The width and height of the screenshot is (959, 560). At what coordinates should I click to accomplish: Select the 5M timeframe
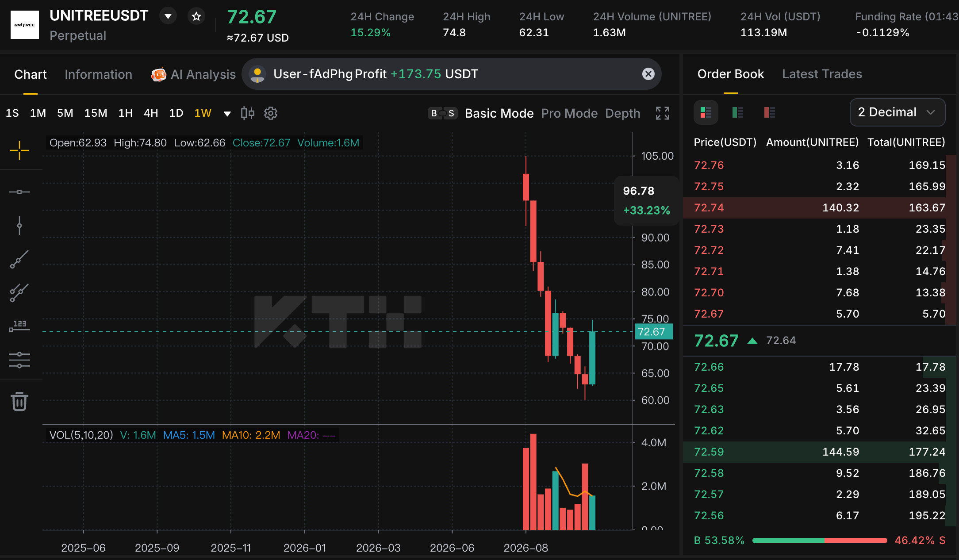(x=65, y=113)
